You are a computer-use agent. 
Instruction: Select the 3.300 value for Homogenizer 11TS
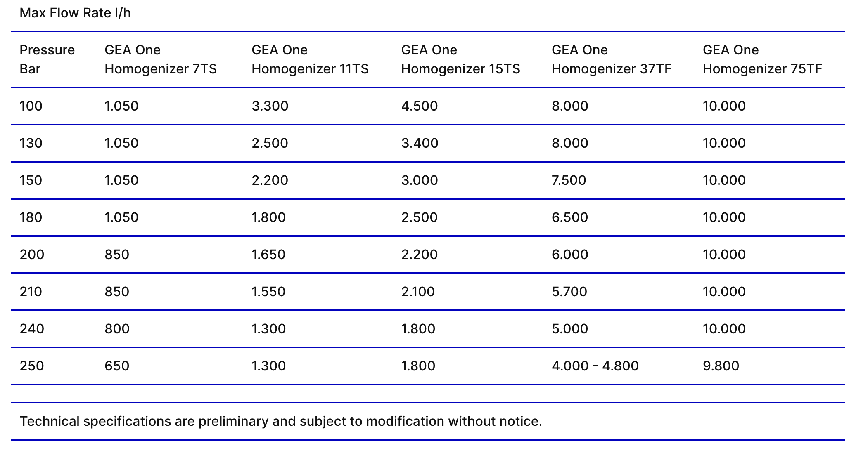(270, 106)
